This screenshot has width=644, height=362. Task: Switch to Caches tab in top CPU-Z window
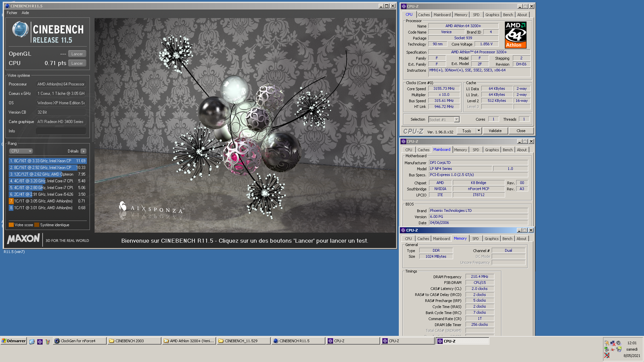pos(424,15)
